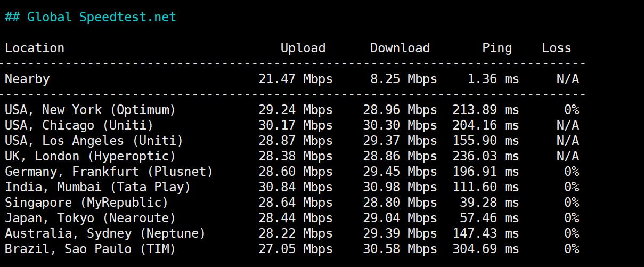The height and width of the screenshot is (267, 644).
Task: Click the Global Speedtest.net heading
Action: pos(91,17)
